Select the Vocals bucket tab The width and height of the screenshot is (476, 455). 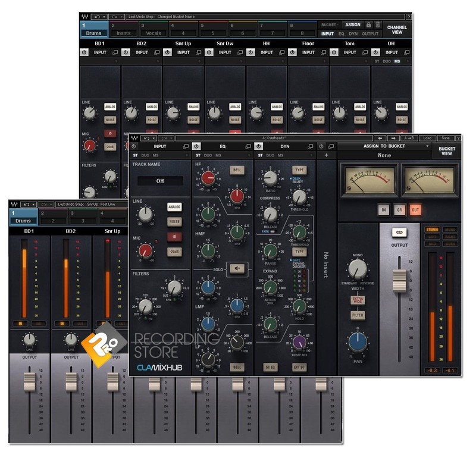153,30
